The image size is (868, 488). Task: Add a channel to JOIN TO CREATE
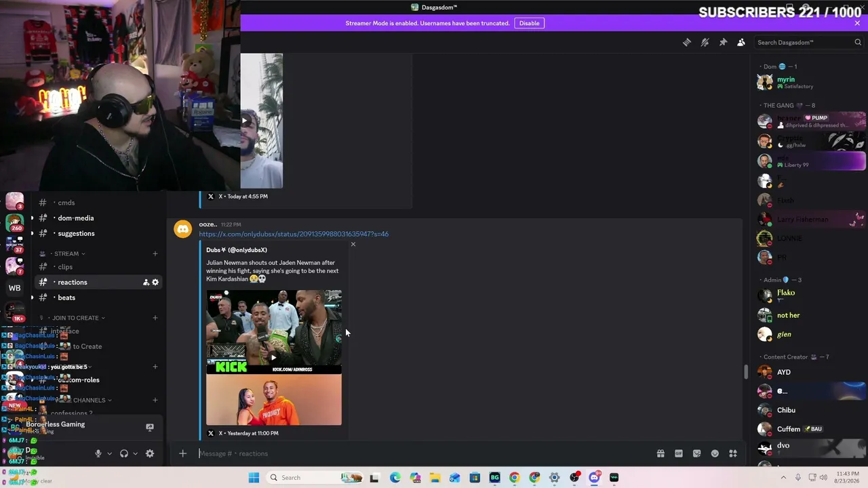pyautogui.click(x=155, y=318)
